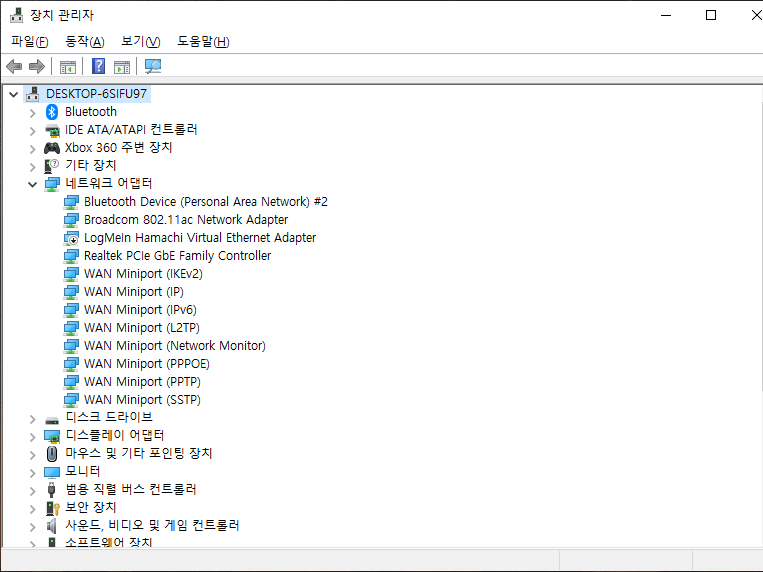Image resolution: width=763 pixels, height=572 pixels.
Task: Open the 보기(V) menu
Action: tap(140, 42)
